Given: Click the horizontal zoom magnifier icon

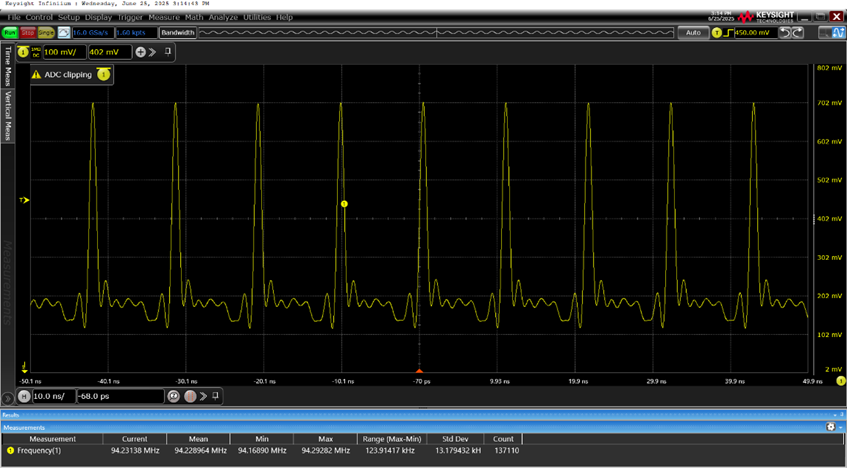Looking at the screenshot, I should click(x=173, y=396).
